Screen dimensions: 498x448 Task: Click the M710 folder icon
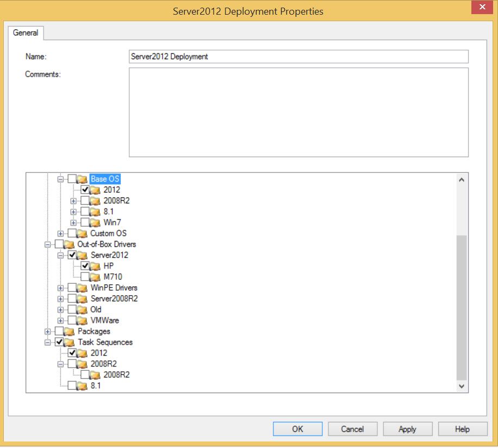tap(95, 277)
